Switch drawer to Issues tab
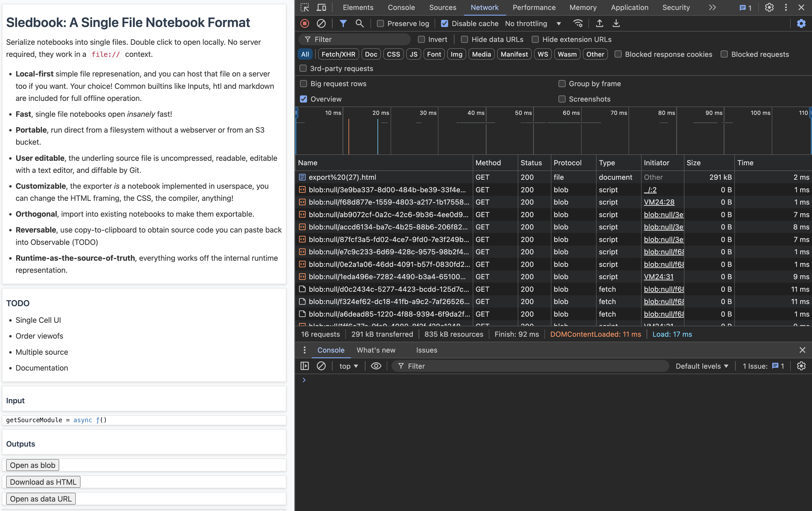Image resolution: width=812 pixels, height=511 pixels. (x=426, y=350)
